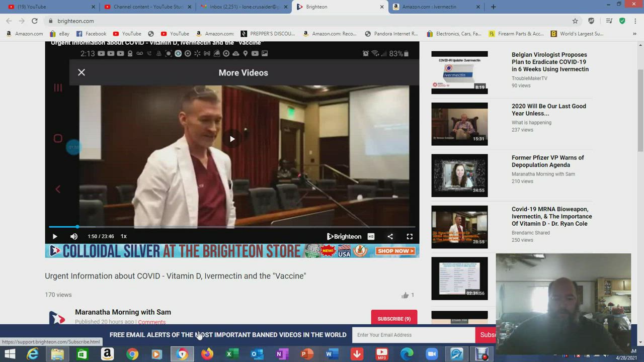644x362 pixels.
Task: Open Firefox from the Windows taskbar
Action: tap(207, 354)
